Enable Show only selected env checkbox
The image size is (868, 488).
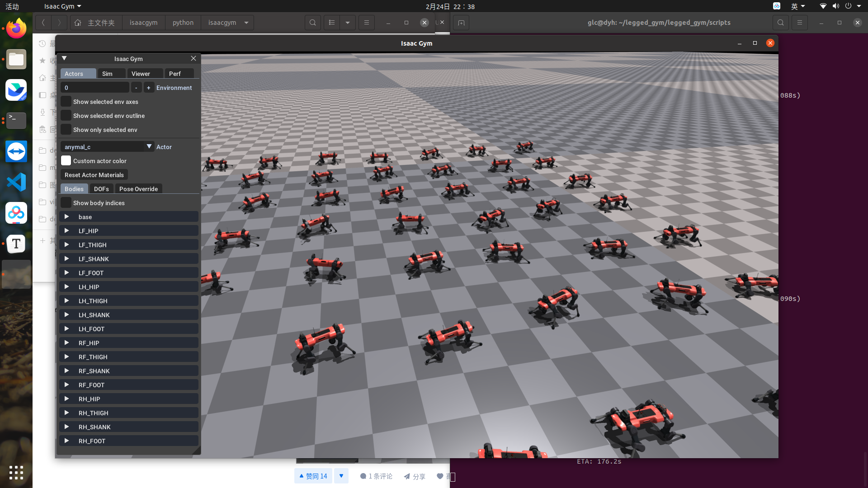point(66,129)
